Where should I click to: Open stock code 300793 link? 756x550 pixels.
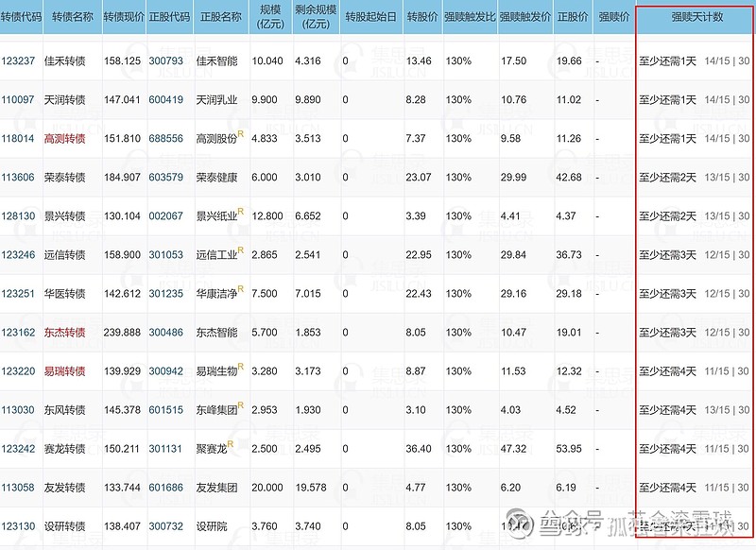pyautogui.click(x=166, y=61)
